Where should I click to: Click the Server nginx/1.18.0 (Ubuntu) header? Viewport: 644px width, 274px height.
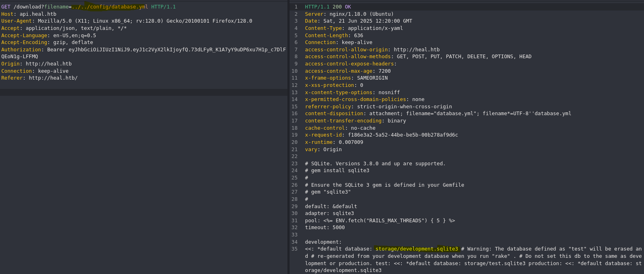click(349, 14)
